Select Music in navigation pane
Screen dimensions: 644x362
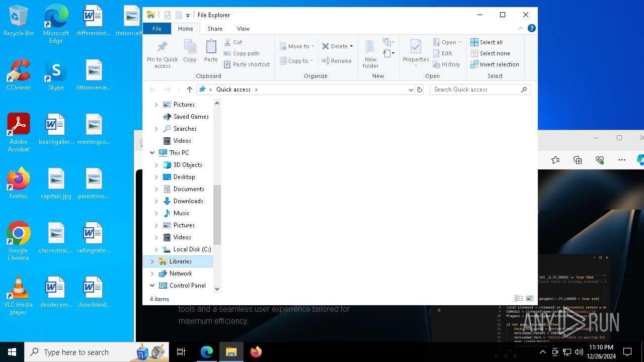click(x=177, y=213)
